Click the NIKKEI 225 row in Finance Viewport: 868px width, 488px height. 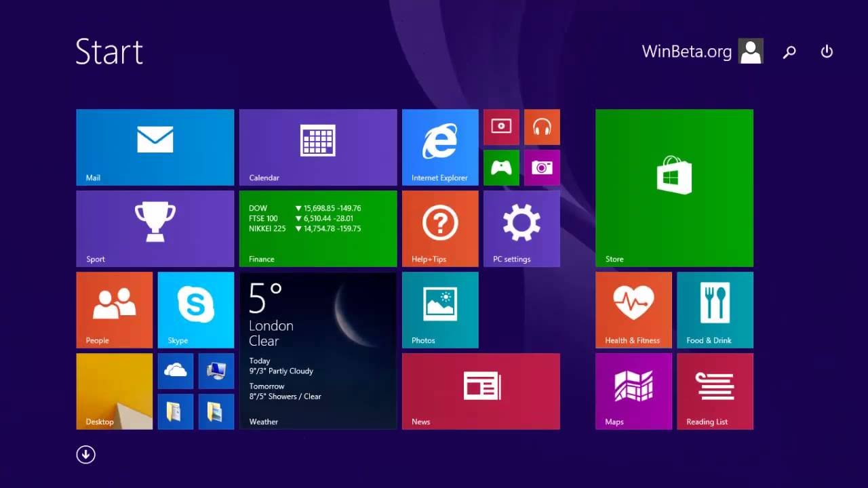pos(305,228)
